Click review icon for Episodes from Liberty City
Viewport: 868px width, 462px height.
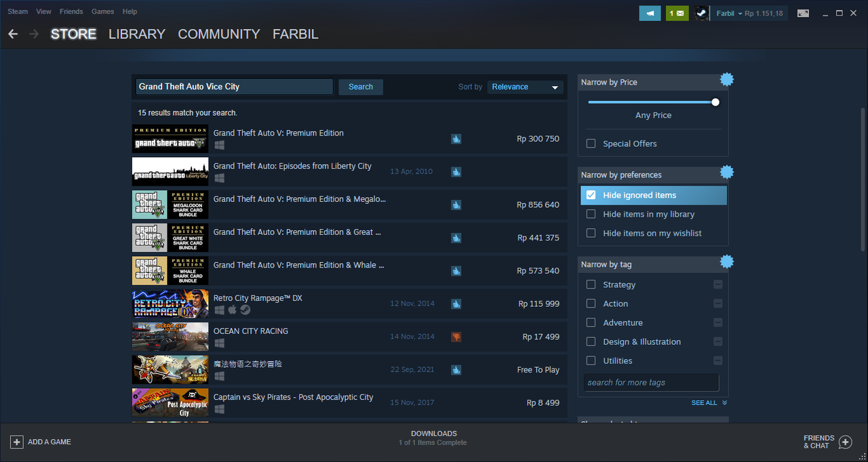(456, 172)
